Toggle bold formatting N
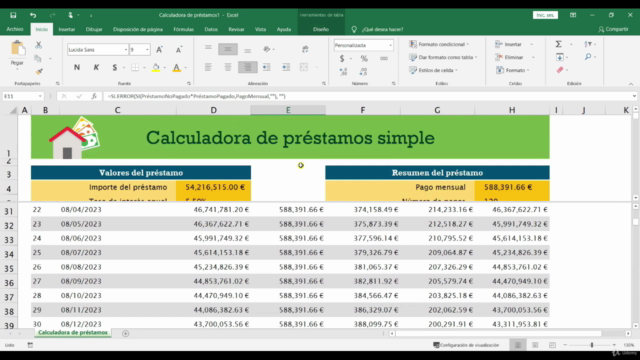 [77, 67]
